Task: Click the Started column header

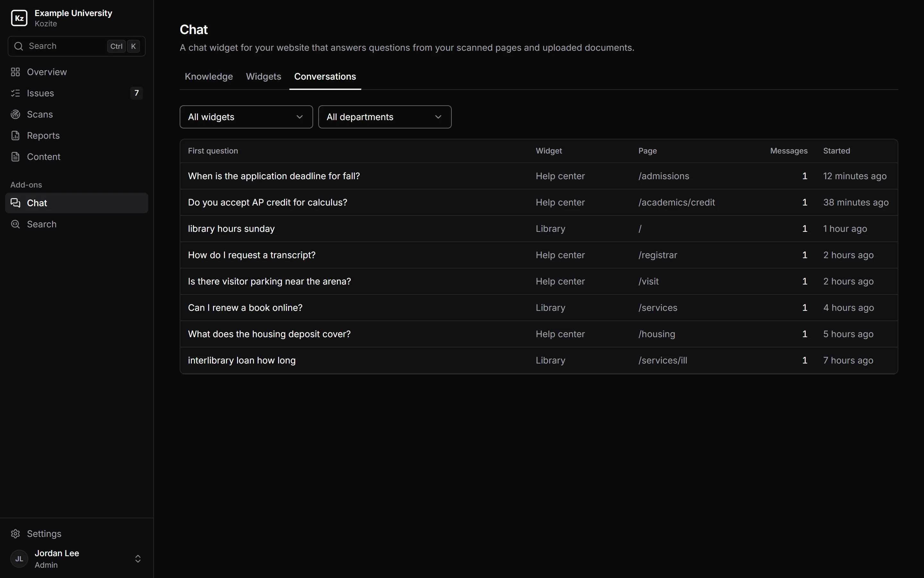Action: pyautogui.click(x=836, y=151)
